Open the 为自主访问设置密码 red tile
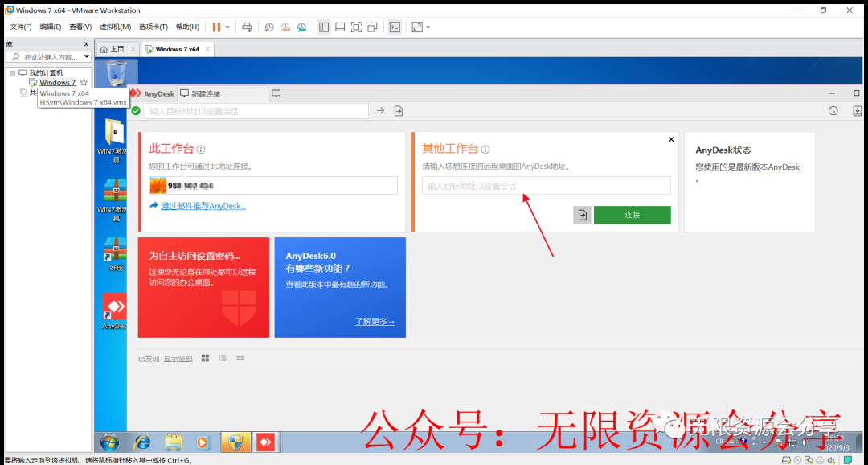Image resolution: width=868 pixels, height=465 pixels. pyautogui.click(x=203, y=288)
